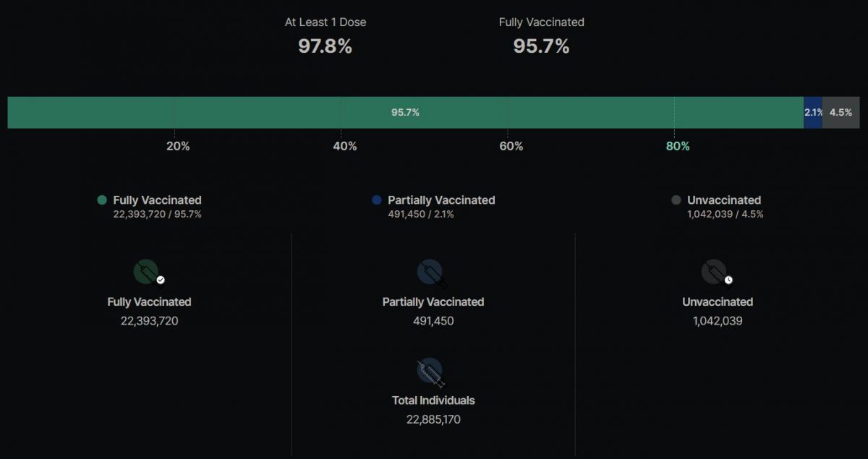Image resolution: width=868 pixels, height=459 pixels.
Task: Click the Fully Vaccinated 95.7% header figure
Action: coord(542,46)
